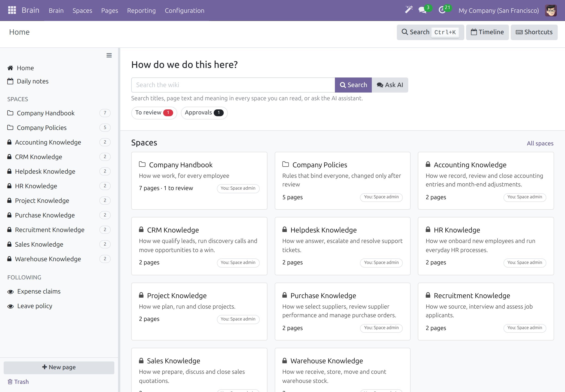Open the Pages menu
The width and height of the screenshot is (565, 392).
[110, 10]
